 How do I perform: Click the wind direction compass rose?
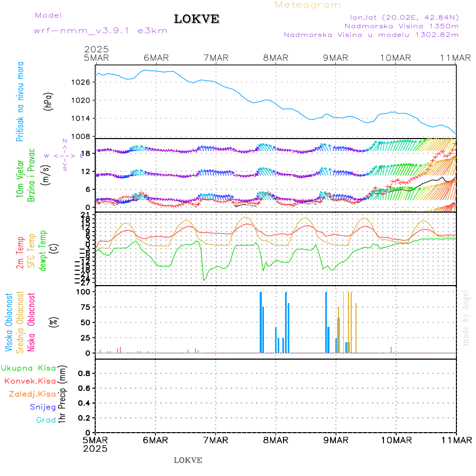point(65,155)
